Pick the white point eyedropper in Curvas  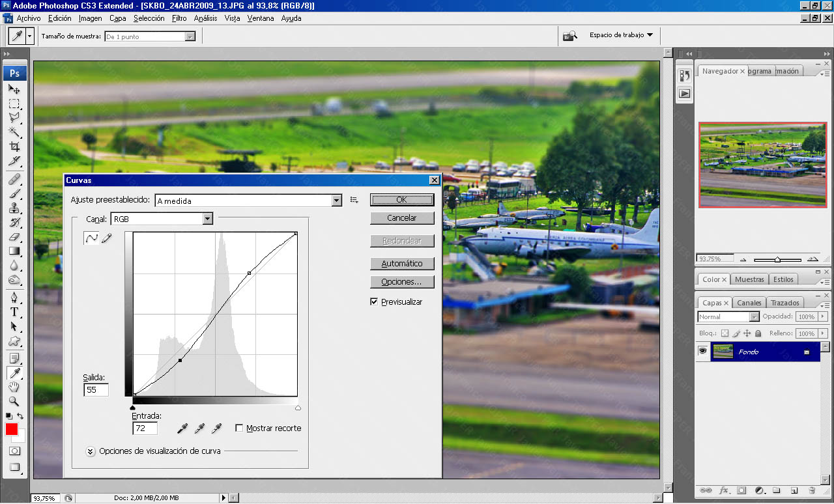tap(217, 428)
